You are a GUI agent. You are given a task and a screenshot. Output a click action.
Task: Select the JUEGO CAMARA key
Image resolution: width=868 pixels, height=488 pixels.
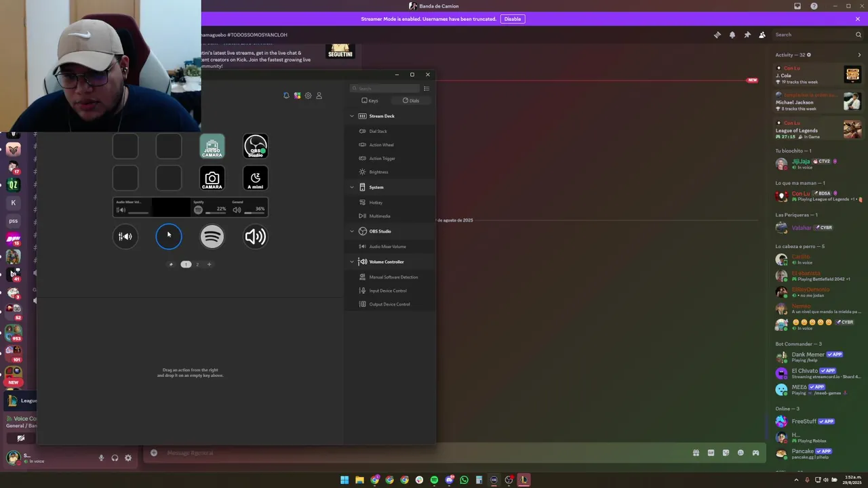pyautogui.click(x=212, y=146)
